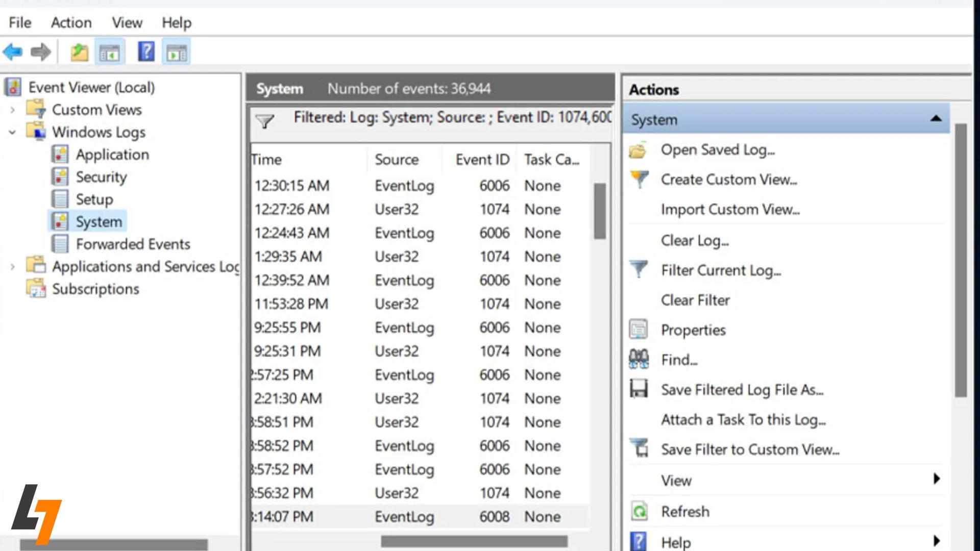Screen dimensions: 980x551
Task: Click the Forwarded Events log icon
Action: (x=60, y=244)
